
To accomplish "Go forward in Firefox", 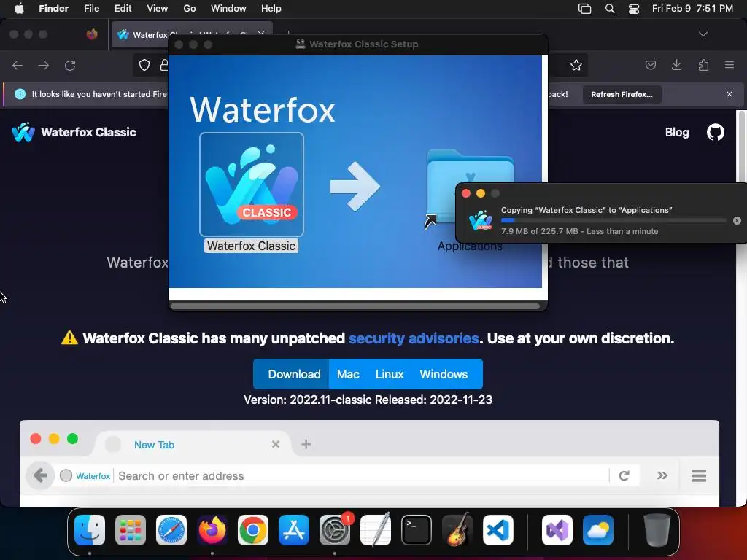I will pyautogui.click(x=44, y=65).
